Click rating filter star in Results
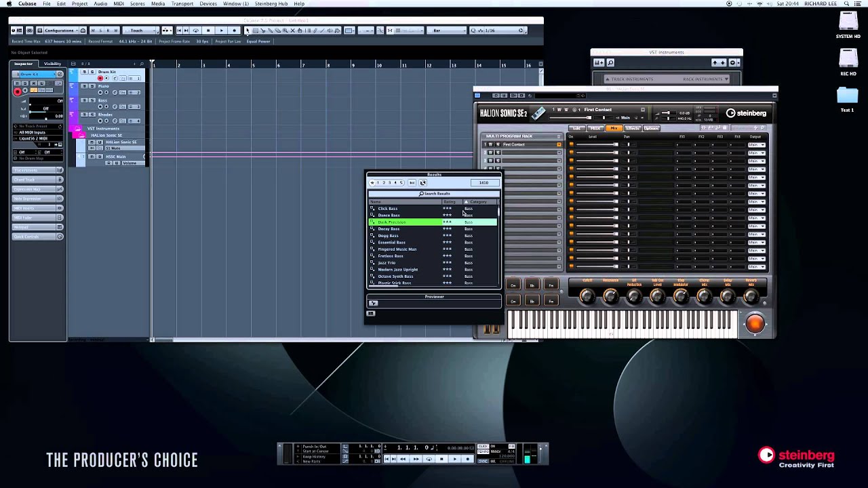The image size is (868, 488). point(372,182)
